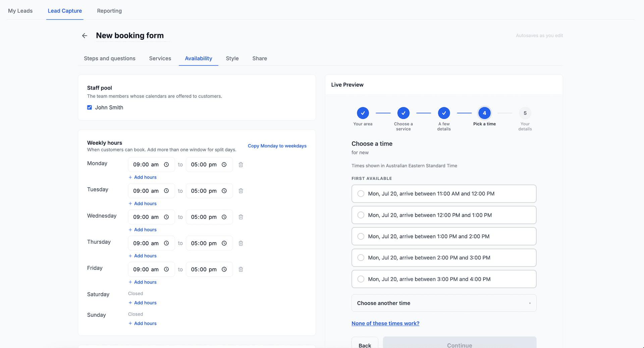Add hours for Saturday

coord(143,303)
